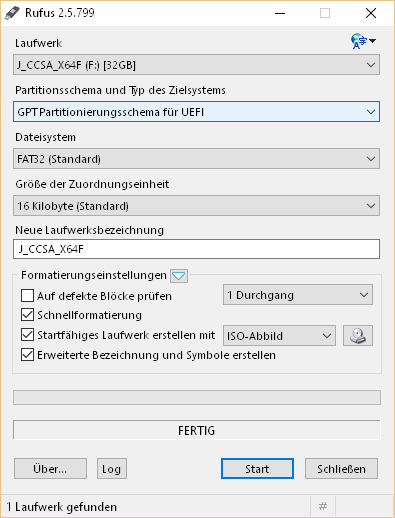Expand the Dateisystem FAT32 dropdown
This screenshot has height=518, width=395.
pyautogui.click(x=196, y=159)
